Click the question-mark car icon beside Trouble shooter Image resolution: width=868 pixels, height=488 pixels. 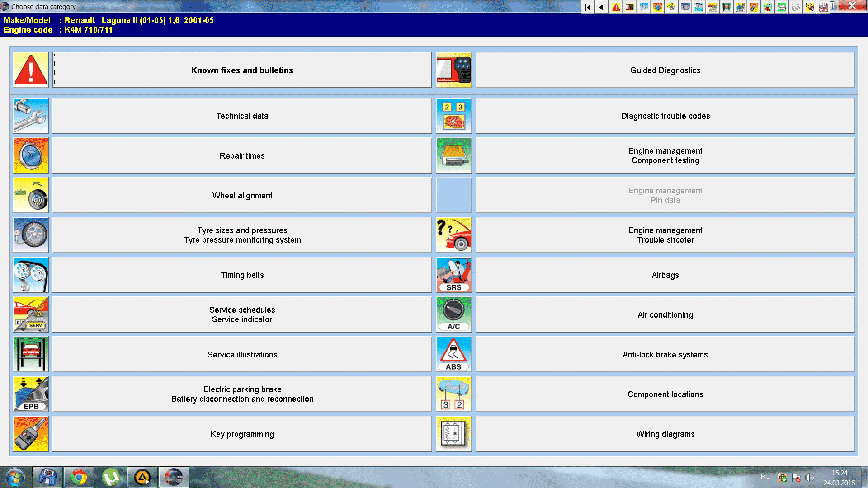[x=454, y=235]
